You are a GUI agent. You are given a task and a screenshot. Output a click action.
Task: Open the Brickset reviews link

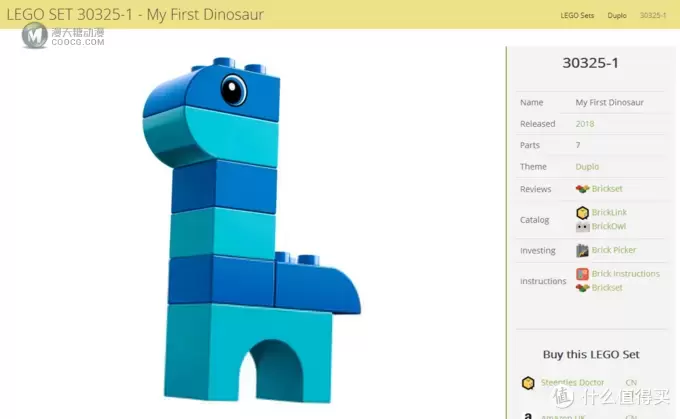pyautogui.click(x=607, y=189)
